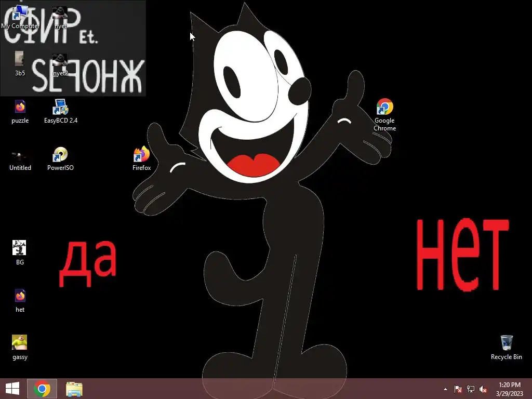Select the Firefox desktop shortcut

click(141, 158)
